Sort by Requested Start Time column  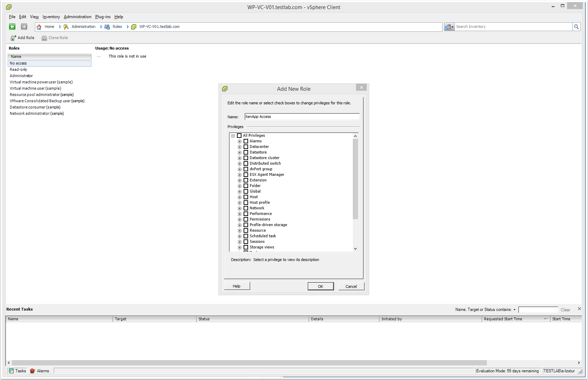[x=516, y=319]
